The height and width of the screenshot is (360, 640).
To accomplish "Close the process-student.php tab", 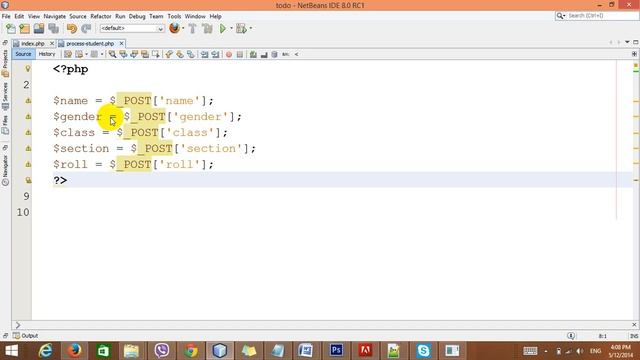I will click(x=121, y=43).
